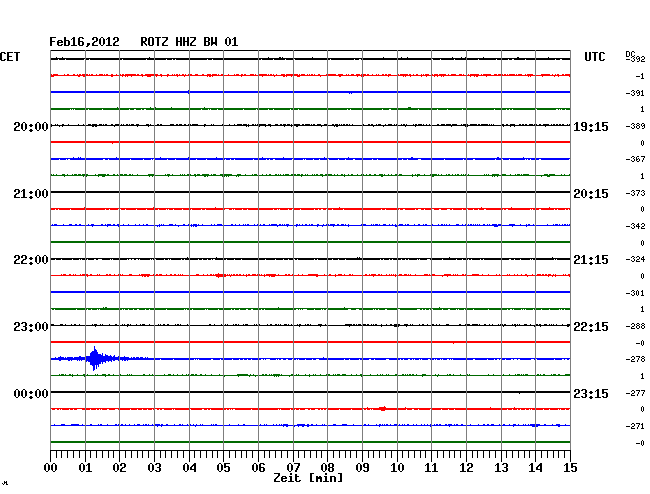Select the "00:00" CET time label
The height and width of the screenshot is (494, 650).
point(31,393)
